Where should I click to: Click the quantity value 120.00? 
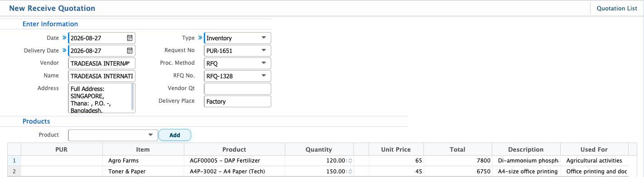(336, 161)
